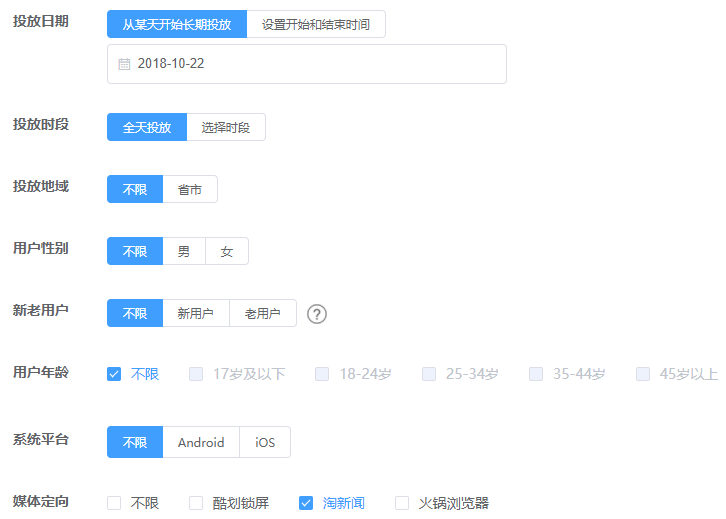Select Android system platform
The width and height of the screenshot is (726, 519).
click(201, 442)
